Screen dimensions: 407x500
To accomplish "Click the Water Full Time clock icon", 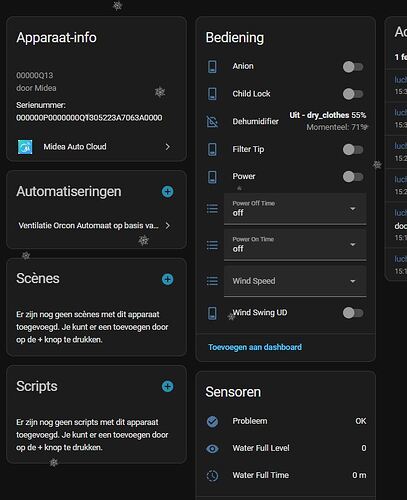I will click(x=212, y=476).
